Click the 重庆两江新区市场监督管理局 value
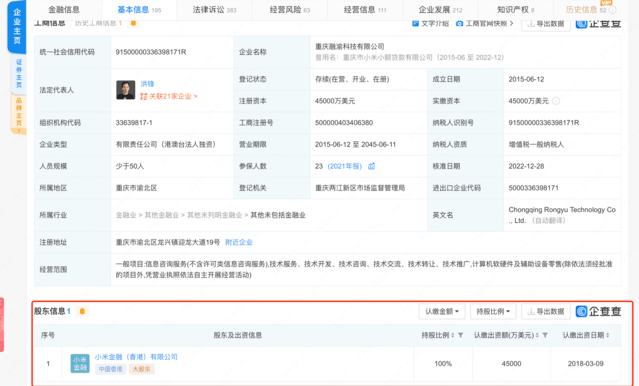 click(360, 188)
